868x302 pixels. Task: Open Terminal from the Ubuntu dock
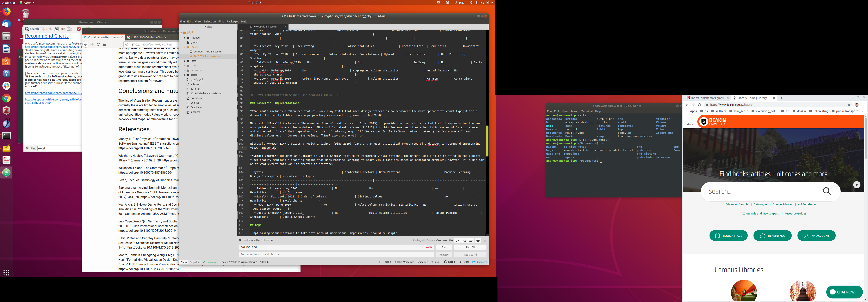(6, 136)
